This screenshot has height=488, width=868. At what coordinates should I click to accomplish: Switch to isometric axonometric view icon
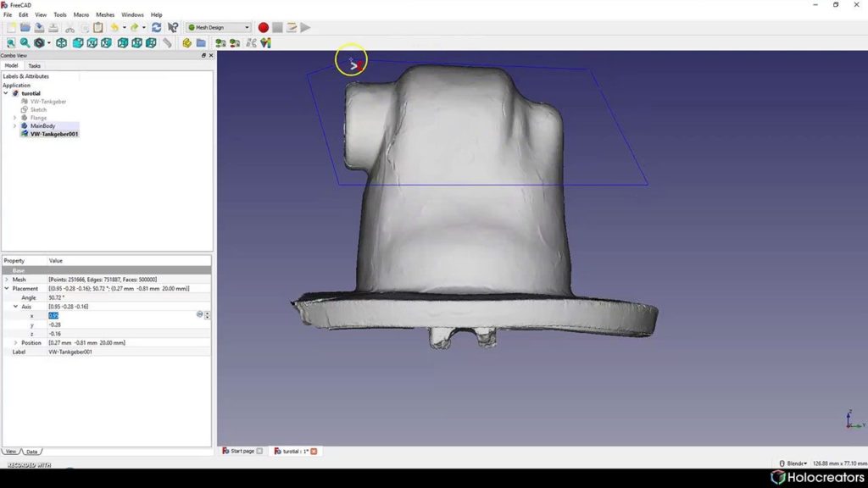click(61, 43)
